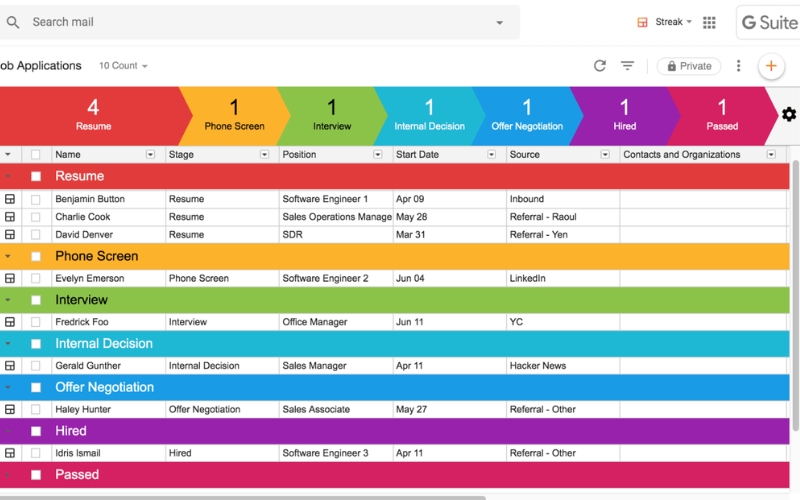Click the 'Office Manager' position cell
The width and height of the screenshot is (800, 500).
(336, 322)
